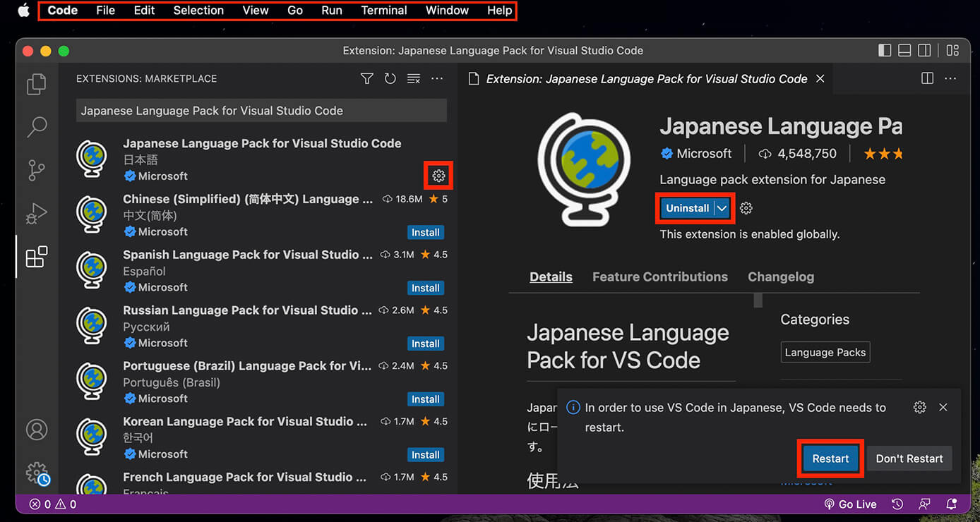Install Spanish Language Pack
Screen dimensions: 980x522
426,288
